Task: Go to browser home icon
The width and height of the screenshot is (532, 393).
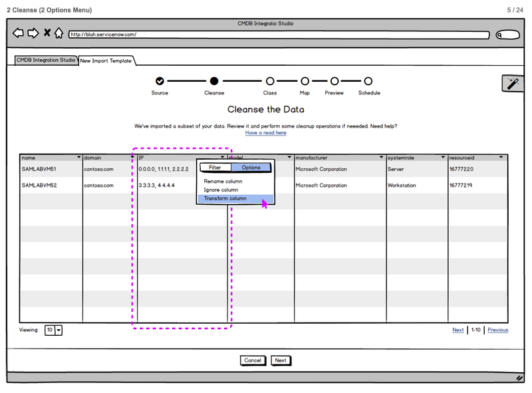Action: click(x=59, y=33)
